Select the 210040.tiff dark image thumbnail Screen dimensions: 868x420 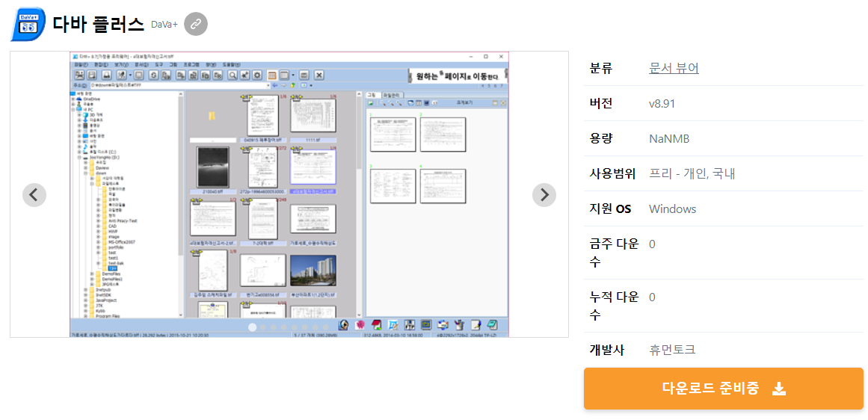(x=212, y=167)
